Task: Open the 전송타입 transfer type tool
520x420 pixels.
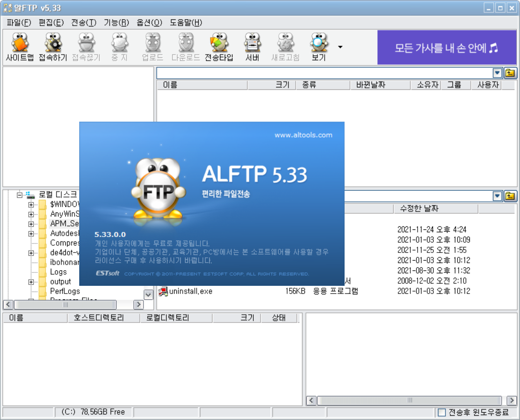Action: (219, 47)
